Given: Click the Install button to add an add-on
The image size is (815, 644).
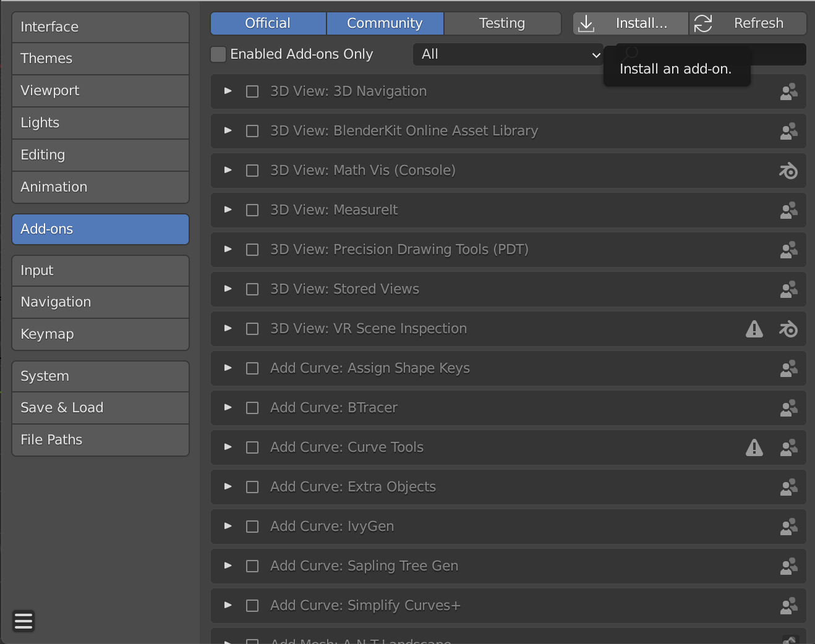Looking at the screenshot, I should coord(629,23).
